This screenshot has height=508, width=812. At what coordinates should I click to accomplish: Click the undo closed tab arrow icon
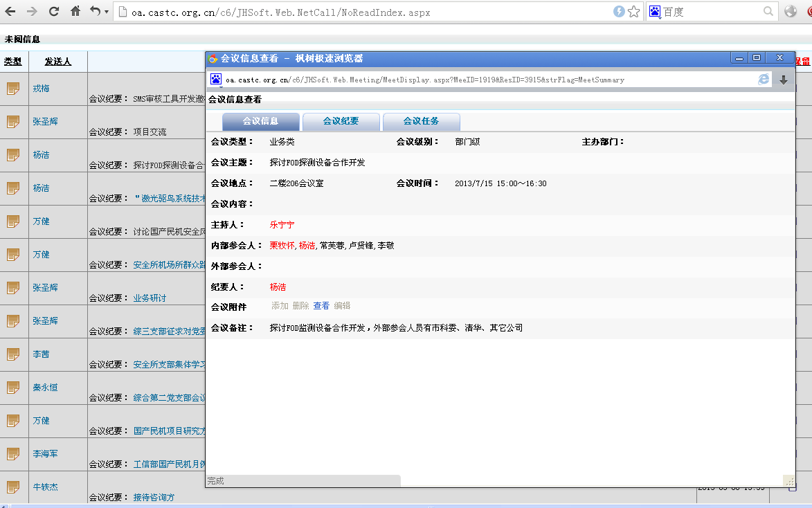[x=95, y=11]
